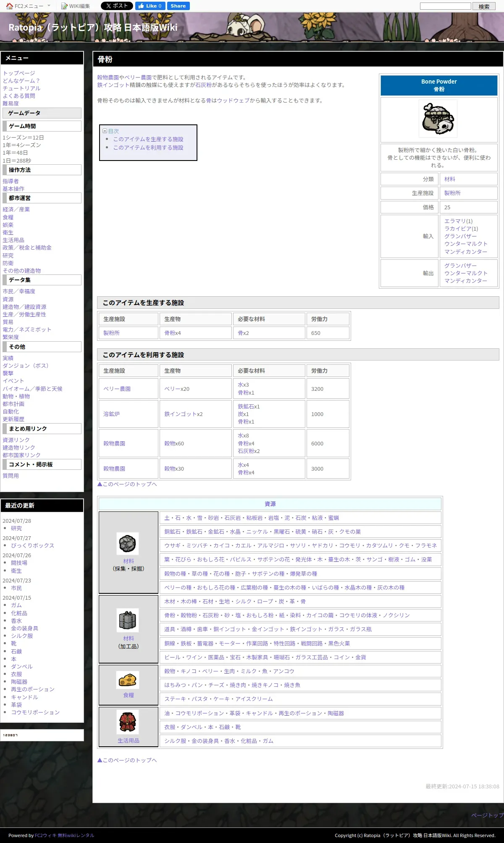The width and height of the screenshot is (504, 843).
Task: Open 質問用 comment board link
Action: 10,476
